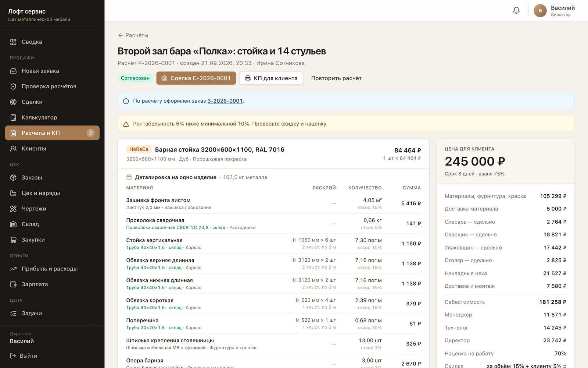Click the Склад warehouse icon
This screenshot has width=588, height=368.
click(13, 224)
